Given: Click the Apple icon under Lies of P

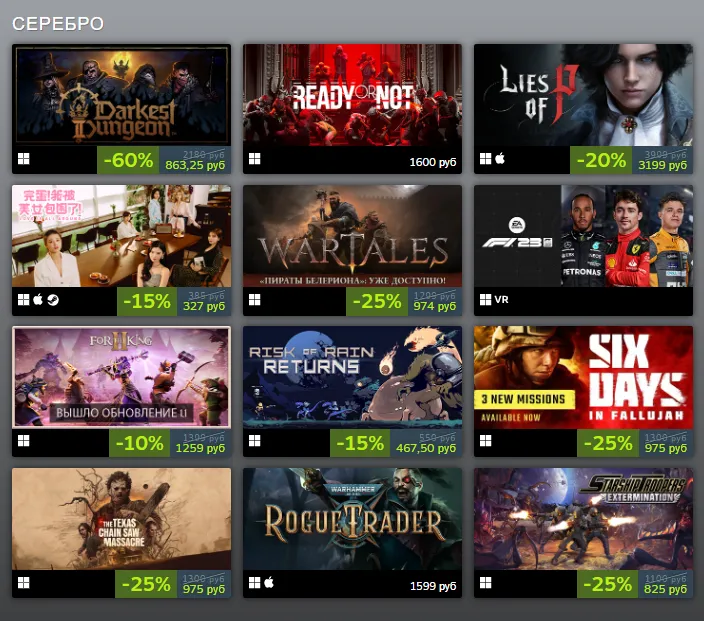Looking at the screenshot, I should coord(500,159).
